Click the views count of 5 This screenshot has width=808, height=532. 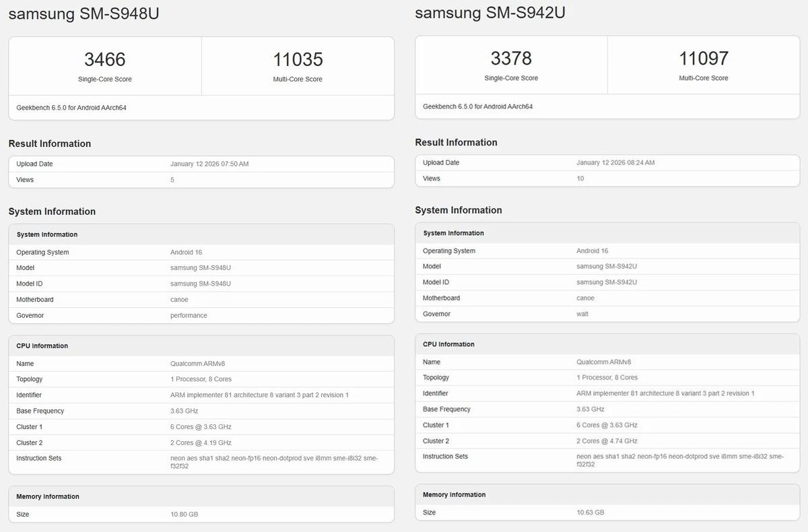pos(172,180)
